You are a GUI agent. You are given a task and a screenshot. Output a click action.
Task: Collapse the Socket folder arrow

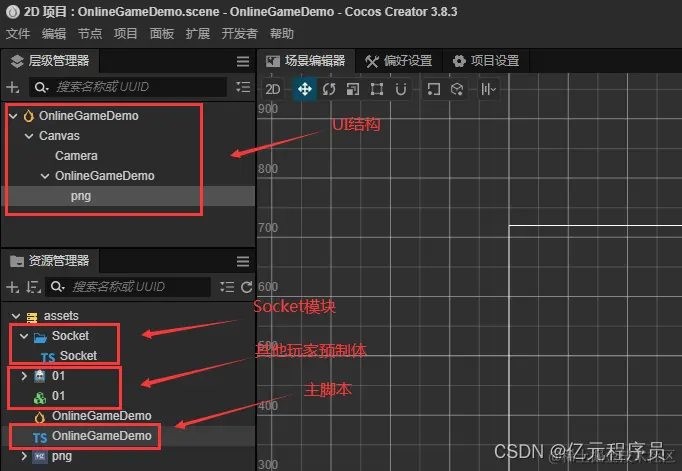(x=24, y=336)
